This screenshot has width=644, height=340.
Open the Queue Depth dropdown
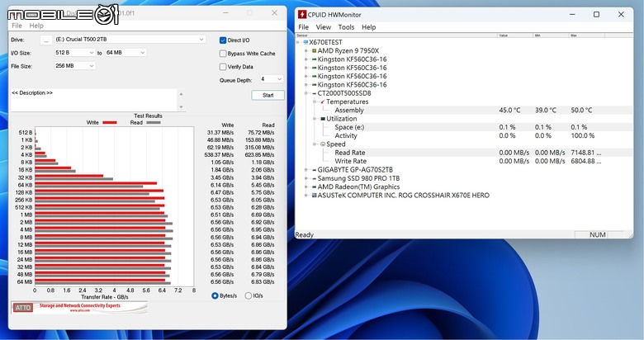pos(272,79)
